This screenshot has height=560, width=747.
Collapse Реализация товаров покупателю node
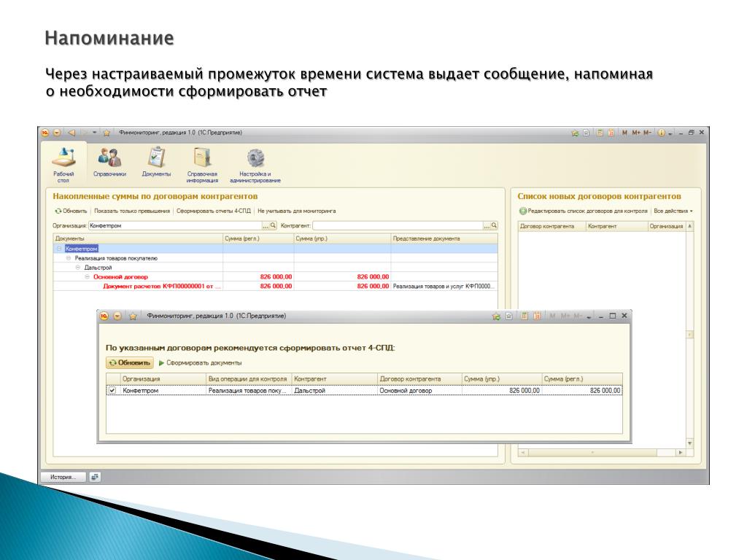tap(69, 258)
